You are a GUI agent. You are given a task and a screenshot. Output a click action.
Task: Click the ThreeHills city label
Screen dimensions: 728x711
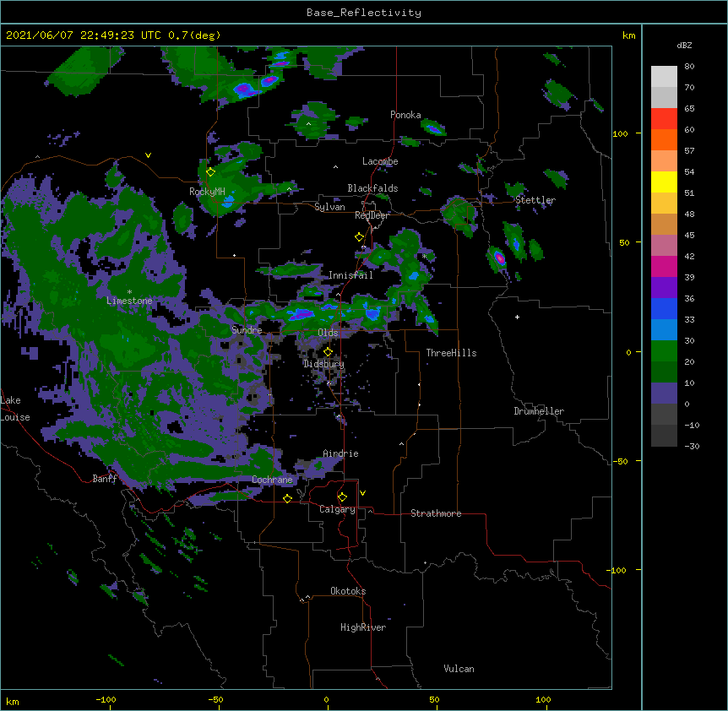coord(451,353)
